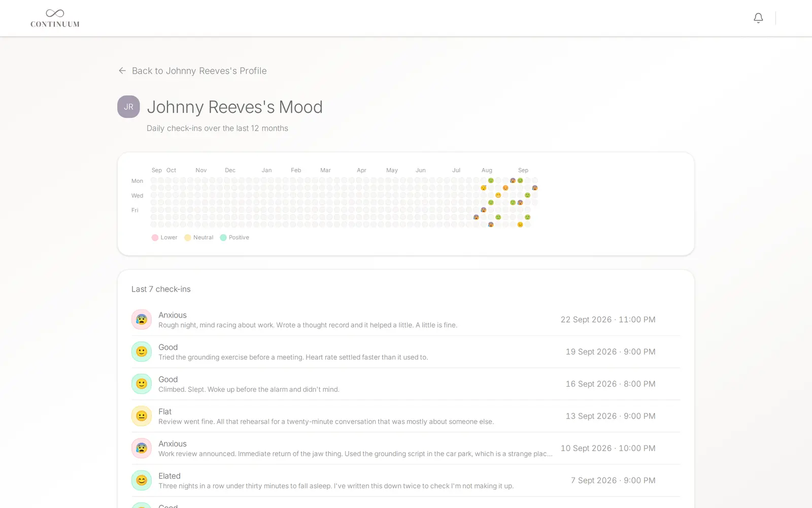The height and width of the screenshot is (508, 812).
Task: Open the Anxious check-in about rough night
Action: pyautogui.click(x=405, y=320)
